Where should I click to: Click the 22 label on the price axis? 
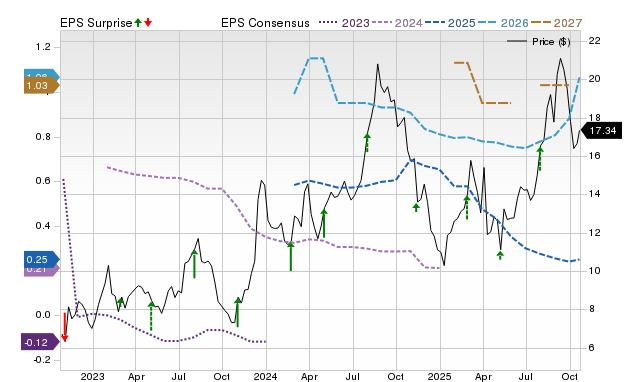[x=595, y=40]
